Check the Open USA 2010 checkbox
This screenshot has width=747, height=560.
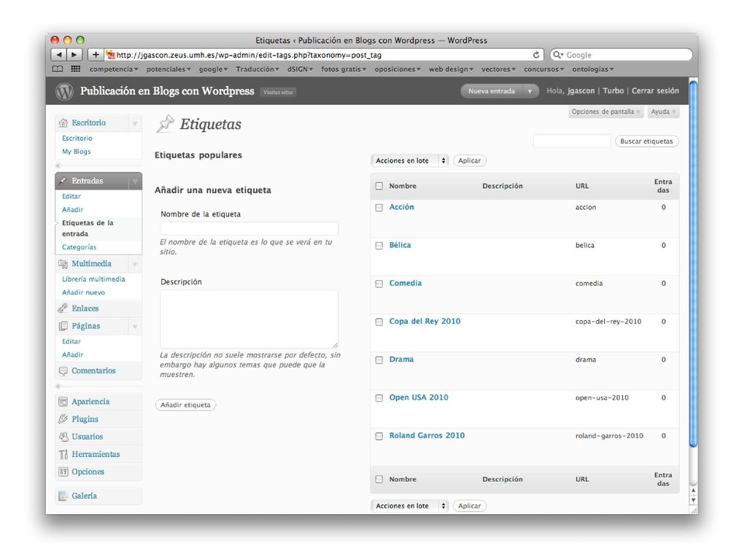379,398
